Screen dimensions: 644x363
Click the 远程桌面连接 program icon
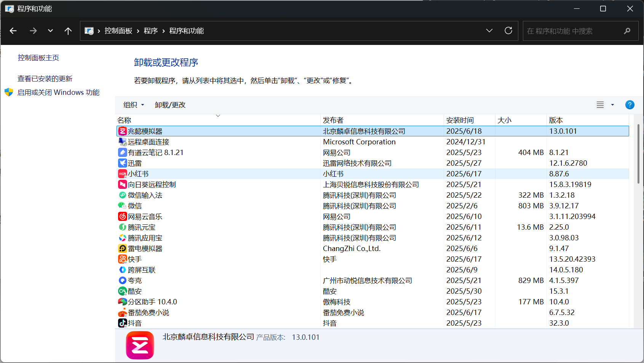(122, 142)
